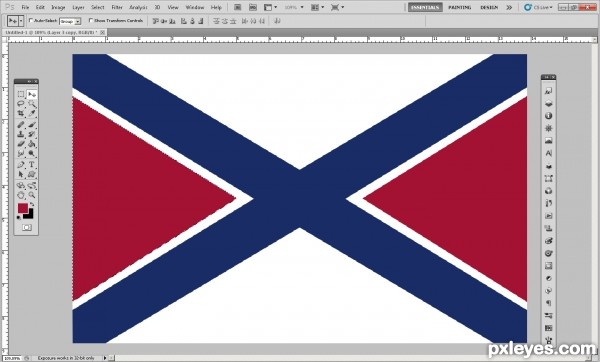Select the Paint Bucket tool
The height and width of the screenshot is (362, 600).
pos(32,144)
